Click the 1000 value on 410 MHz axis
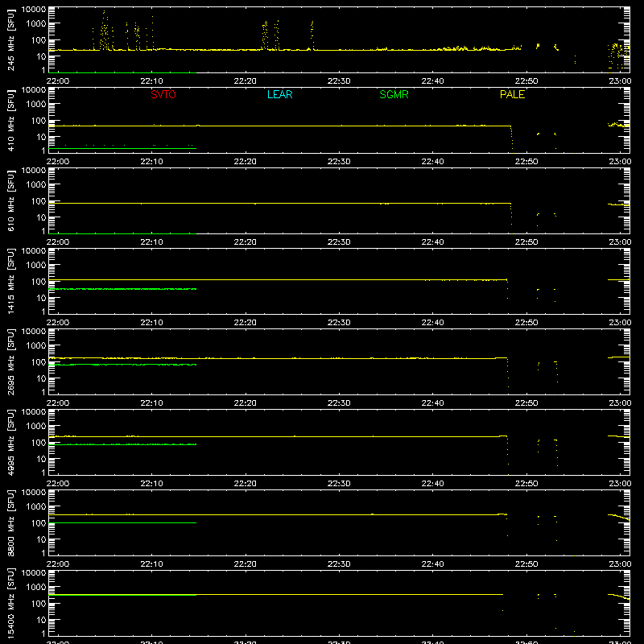 36,105
